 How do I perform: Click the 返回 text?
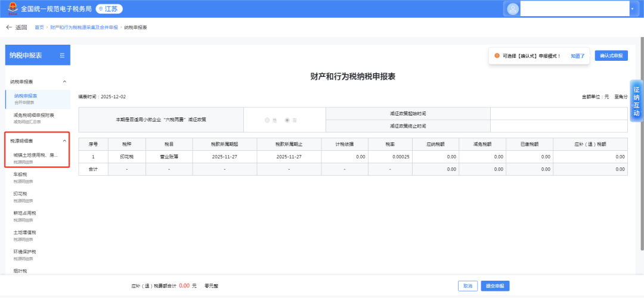coord(21,27)
